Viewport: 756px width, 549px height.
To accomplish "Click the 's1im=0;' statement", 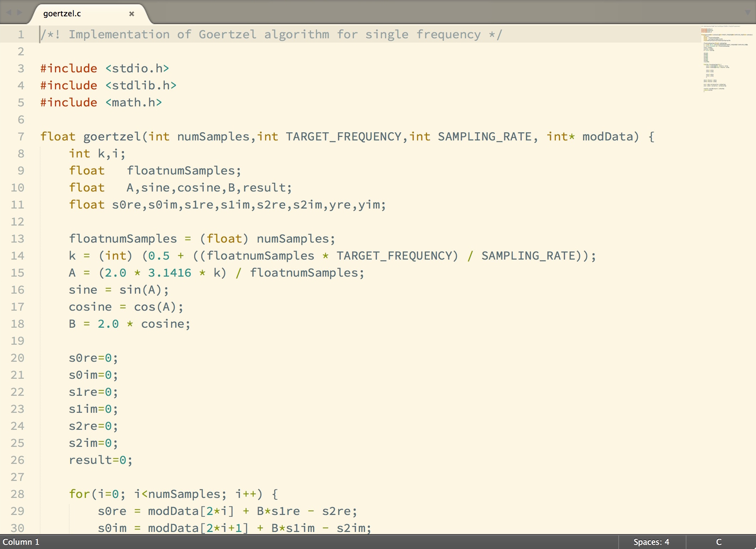I will click(x=93, y=409).
